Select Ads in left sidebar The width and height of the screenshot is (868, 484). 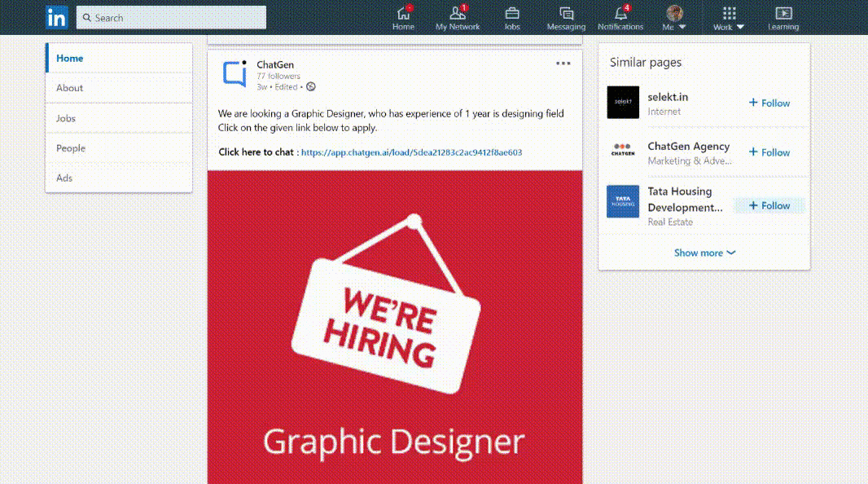(118, 178)
